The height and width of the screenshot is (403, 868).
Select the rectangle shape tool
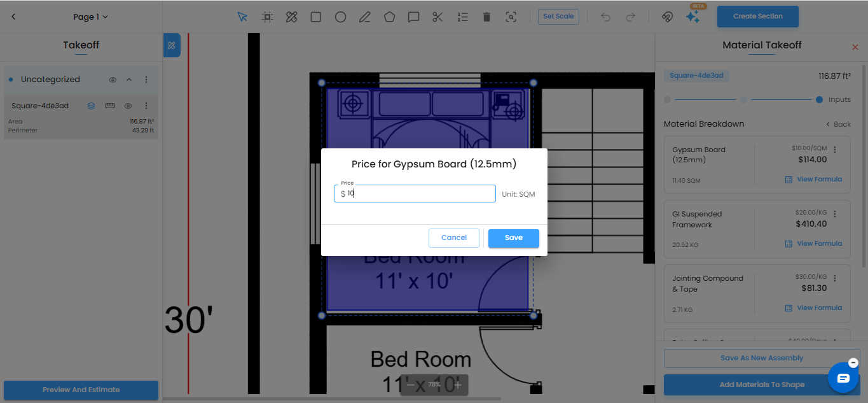(316, 17)
